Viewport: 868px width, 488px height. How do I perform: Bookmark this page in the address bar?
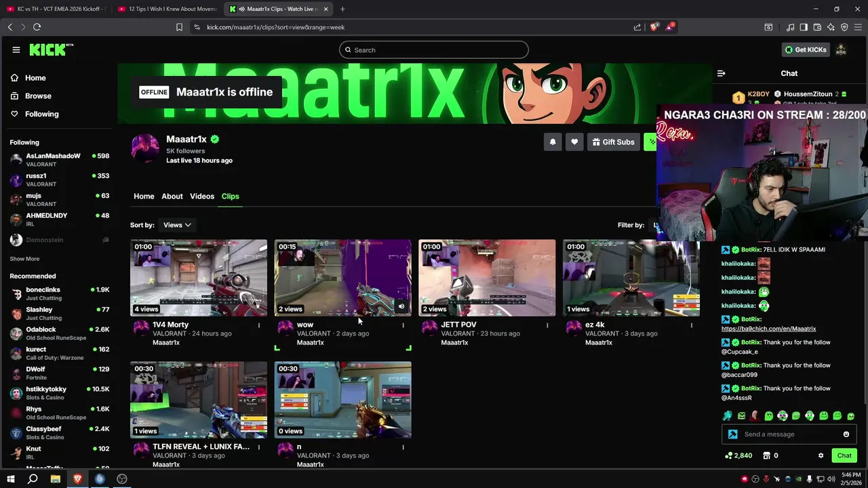click(179, 27)
